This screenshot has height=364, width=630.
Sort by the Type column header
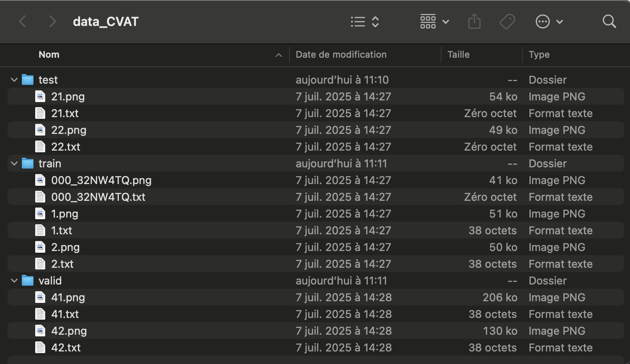pos(539,54)
